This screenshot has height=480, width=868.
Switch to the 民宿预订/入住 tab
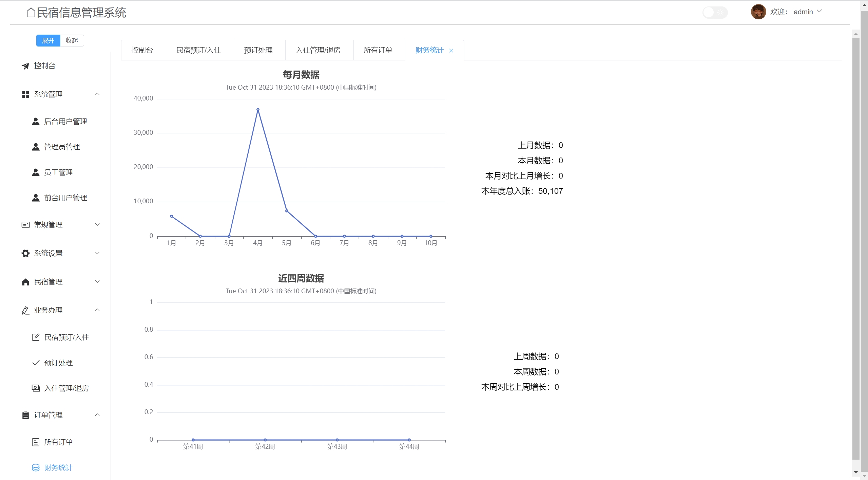point(198,50)
